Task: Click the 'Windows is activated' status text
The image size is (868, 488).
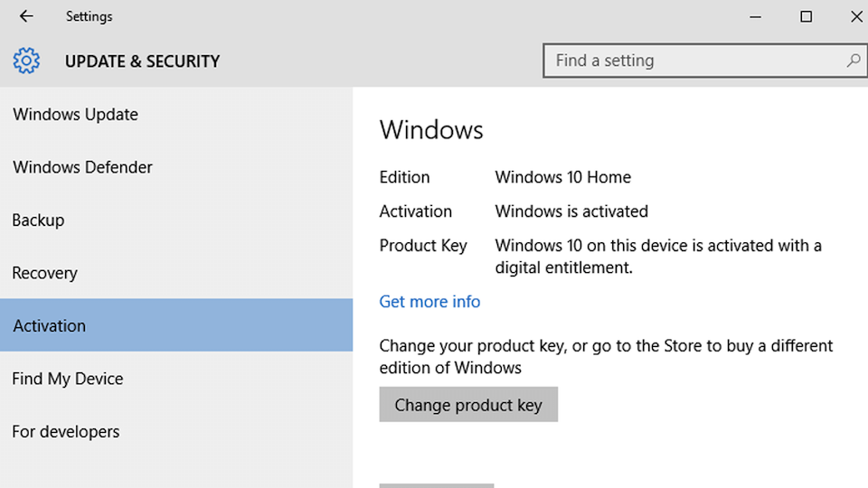Action: (x=571, y=211)
